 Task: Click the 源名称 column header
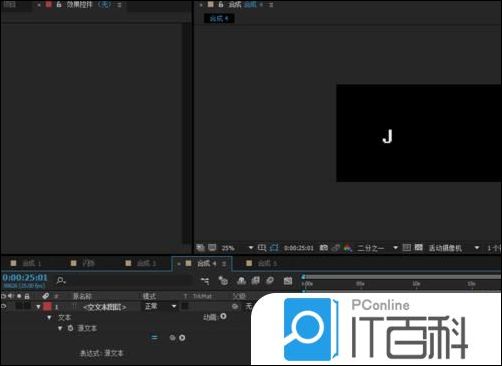[x=82, y=296]
